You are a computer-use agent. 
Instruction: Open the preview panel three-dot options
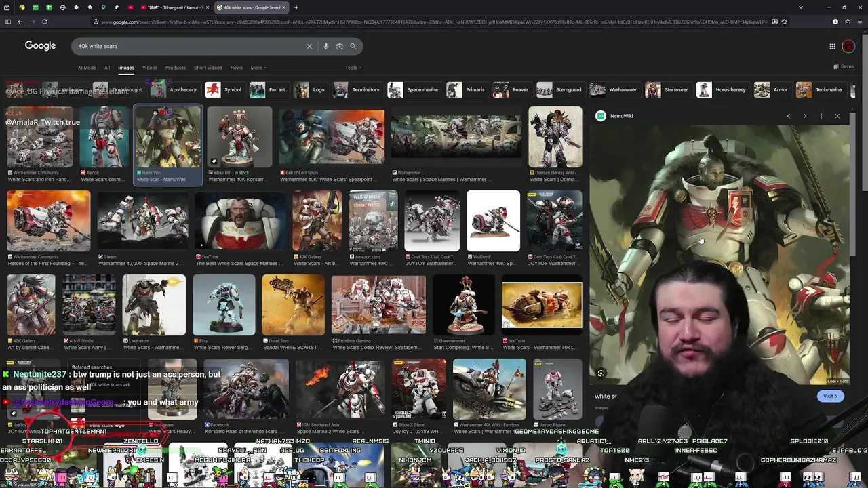coord(821,116)
